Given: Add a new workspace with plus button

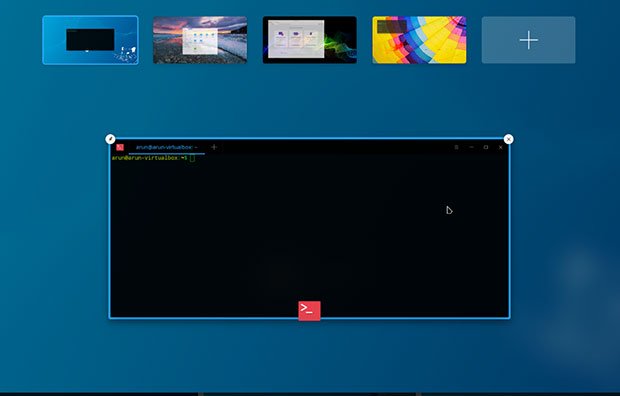Looking at the screenshot, I should [528, 40].
